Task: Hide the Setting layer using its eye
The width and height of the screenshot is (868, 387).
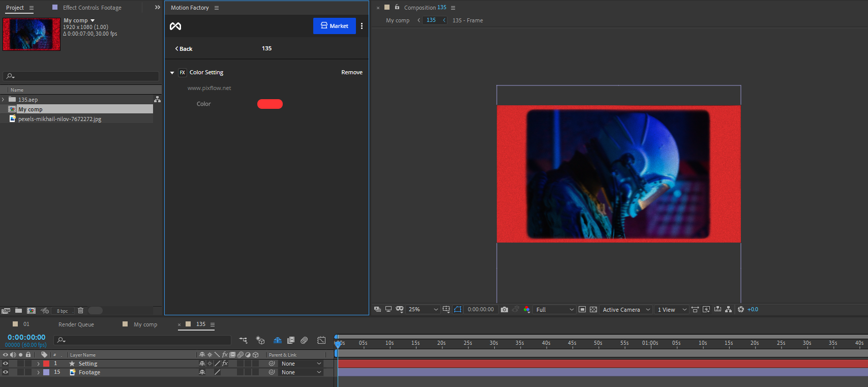Action: (x=6, y=364)
